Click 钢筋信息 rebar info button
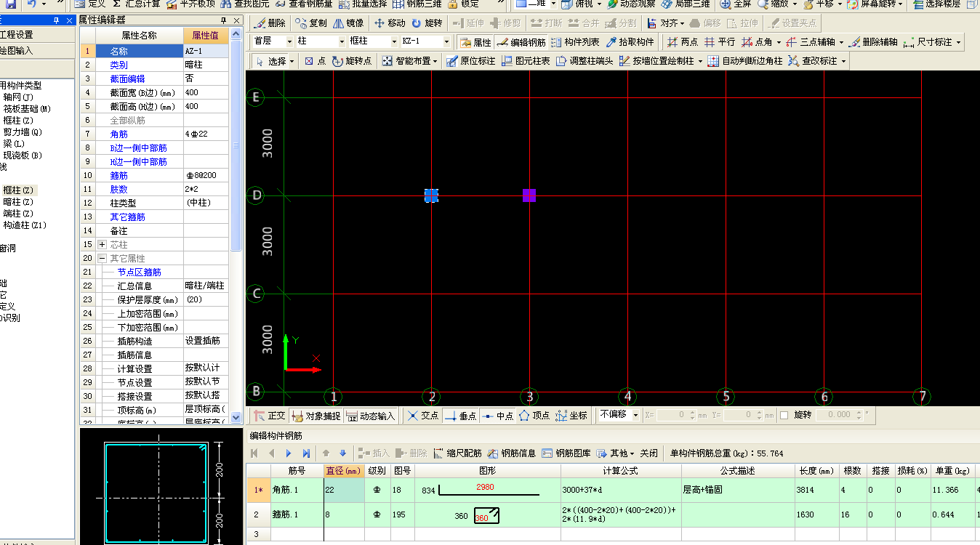This screenshot has height=545, width=980. [512, 453]
